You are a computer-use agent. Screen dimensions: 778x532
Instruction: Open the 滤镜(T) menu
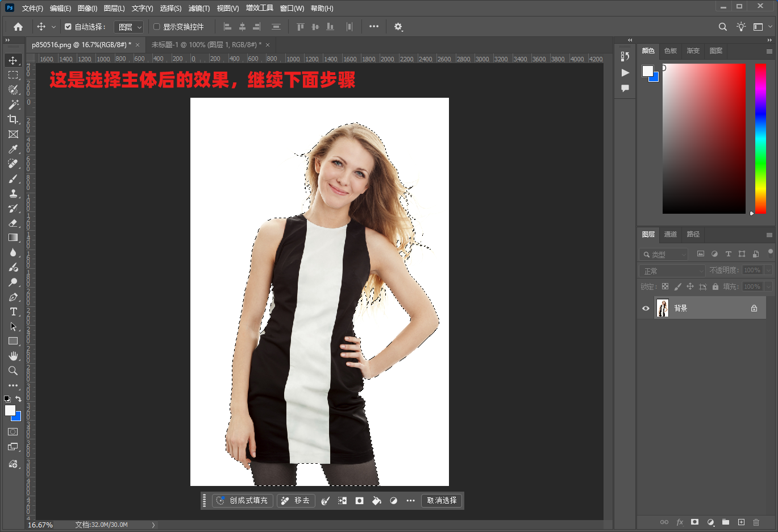[x=199, y=8]
